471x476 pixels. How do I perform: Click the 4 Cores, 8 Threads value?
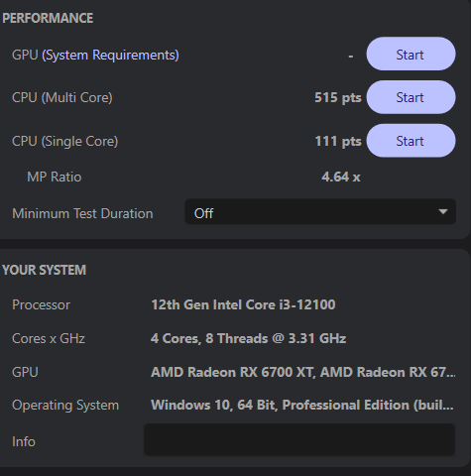[x=248, y=338]
